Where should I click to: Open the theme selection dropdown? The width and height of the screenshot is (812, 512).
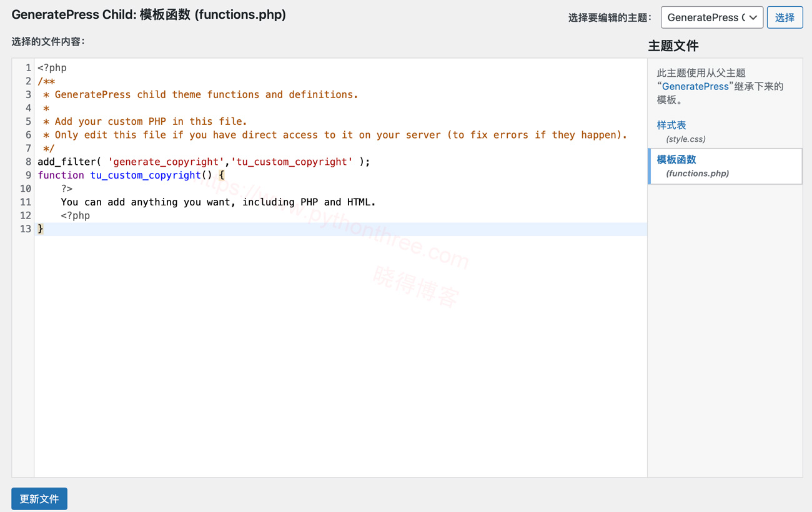click(x=711, y=17)
